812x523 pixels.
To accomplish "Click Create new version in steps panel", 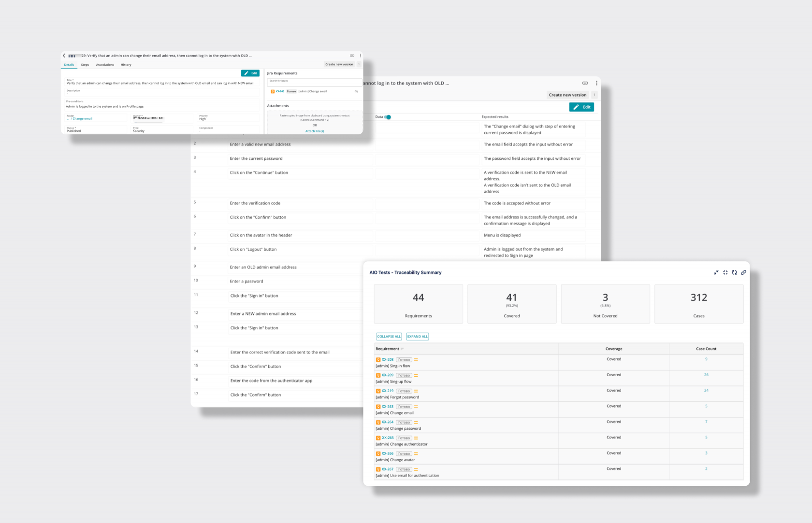I will (567, 95).
